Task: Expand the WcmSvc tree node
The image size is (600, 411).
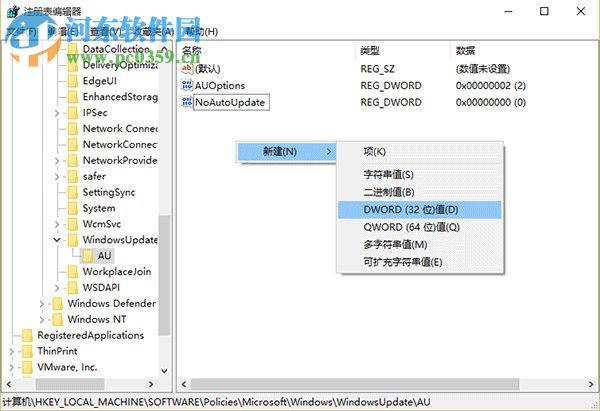Action: (57, 224)
